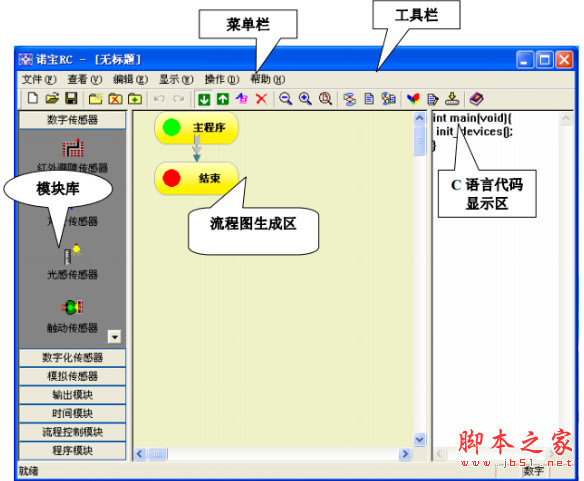The height and width of the screenshot is (481, 584).
Task: Click the 就绪 status bar text
Action: coord(28,471)
